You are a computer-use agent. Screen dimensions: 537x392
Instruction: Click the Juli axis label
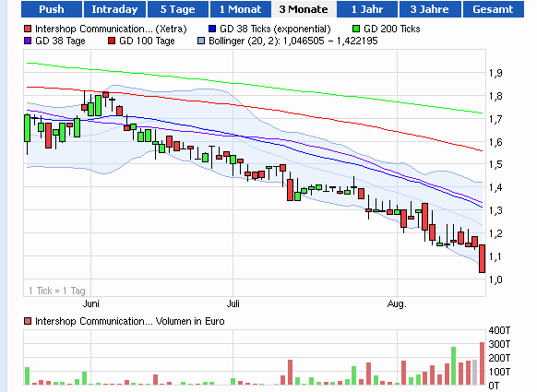pos(233,303)
